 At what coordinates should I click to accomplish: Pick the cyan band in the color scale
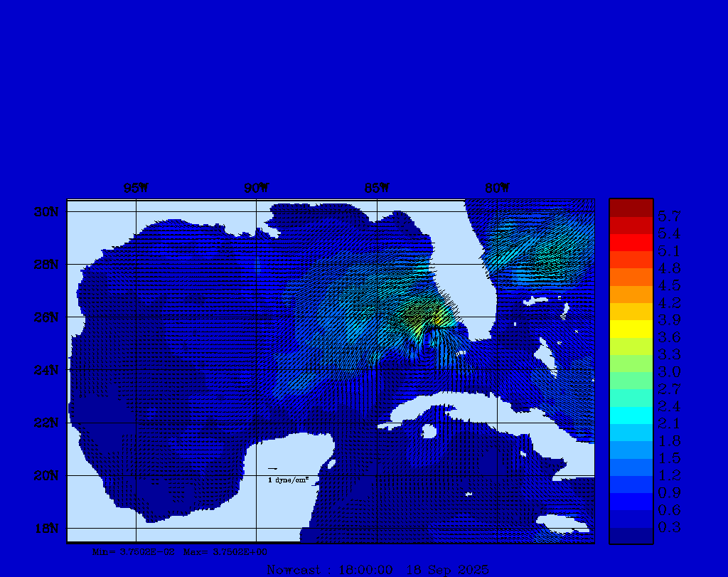coord(631,415)
